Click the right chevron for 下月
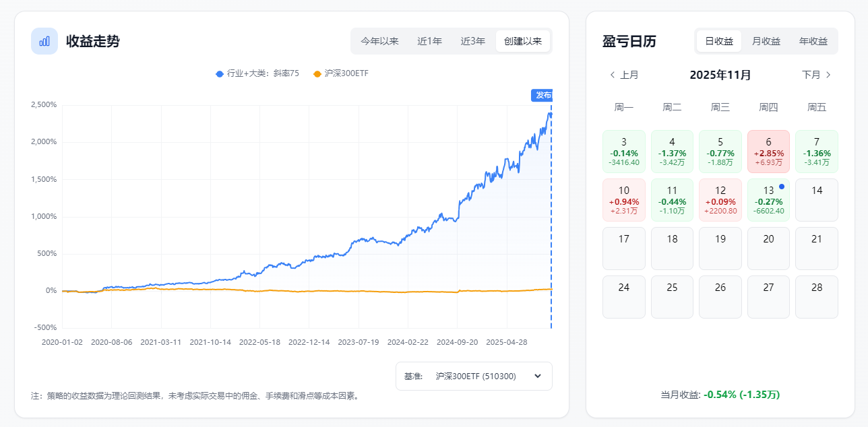The height and width of the screenshot is (427, 868). tap(828, 75)
